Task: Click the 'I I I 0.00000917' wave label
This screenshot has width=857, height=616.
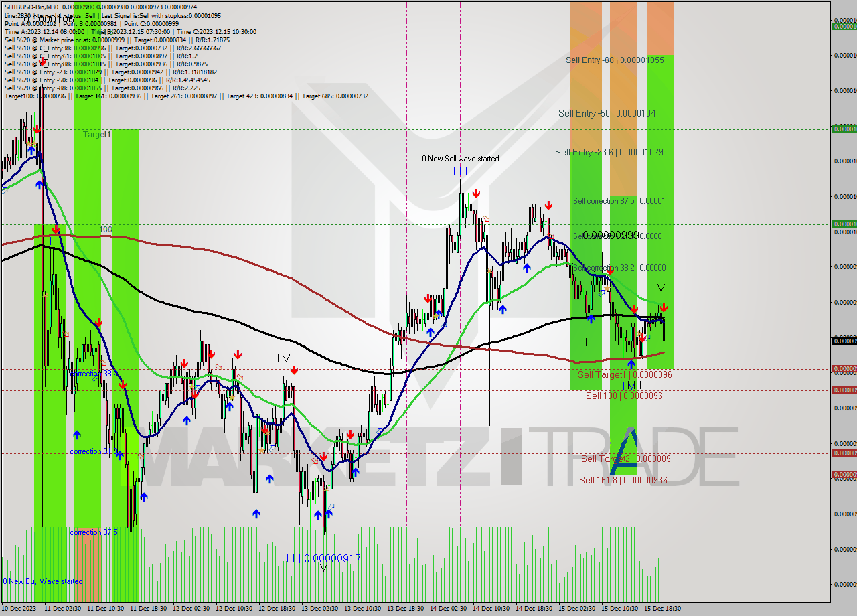Action: [x=323, y=558]
